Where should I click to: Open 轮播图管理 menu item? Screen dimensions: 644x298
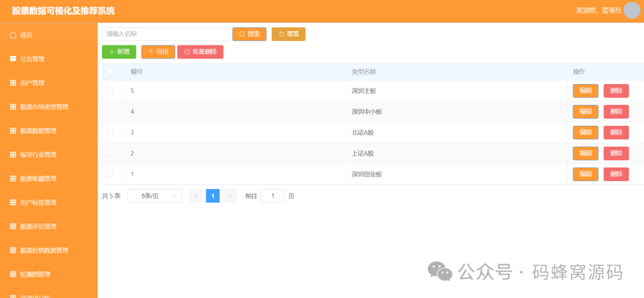(49, 274)
